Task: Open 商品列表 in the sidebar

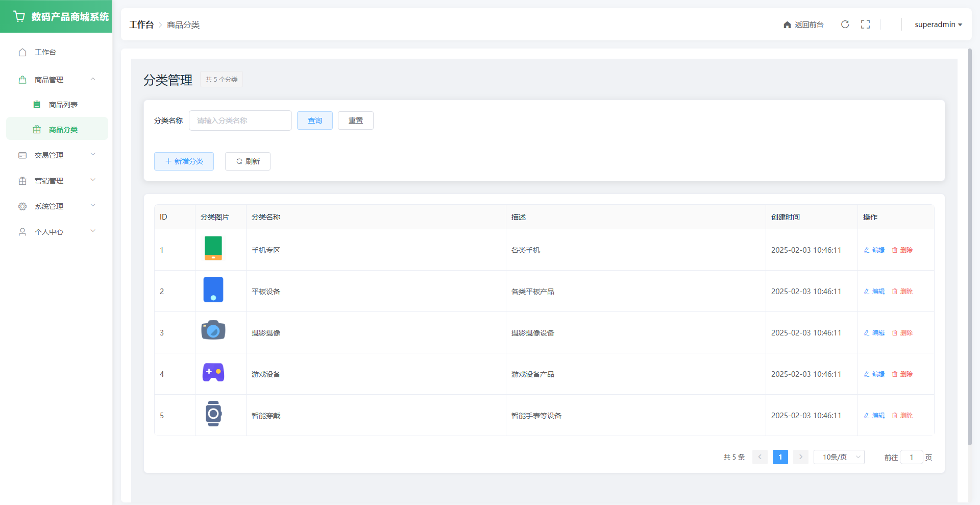Action: pos(63,105)
